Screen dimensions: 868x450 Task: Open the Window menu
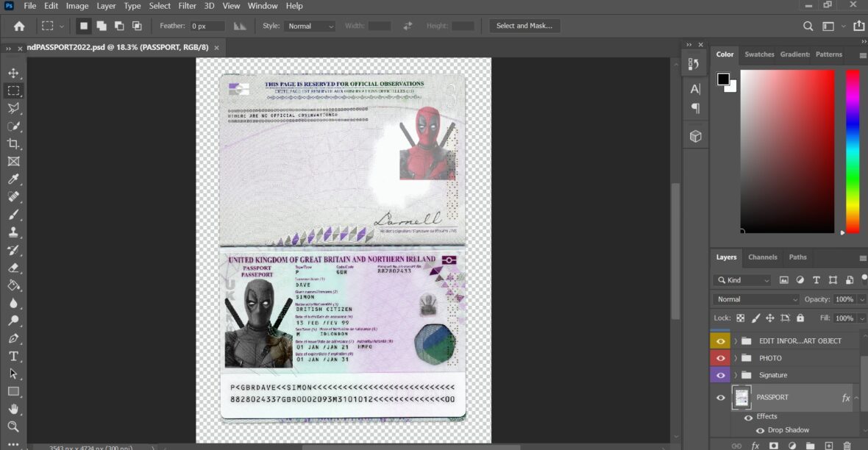(x=263, y=6)
